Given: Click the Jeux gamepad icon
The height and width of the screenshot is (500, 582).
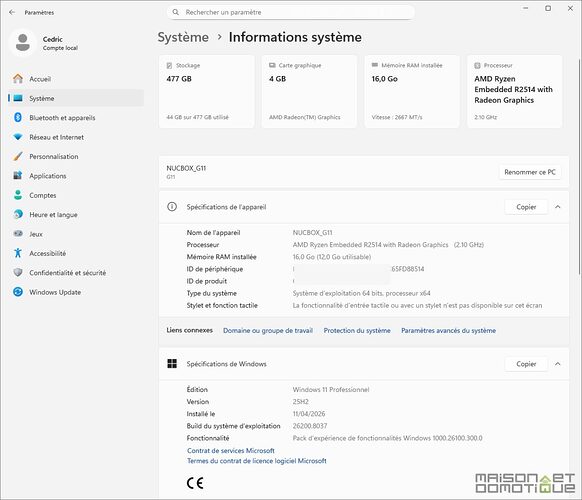Looking at the screenshot, I should [x=18, y=234].
